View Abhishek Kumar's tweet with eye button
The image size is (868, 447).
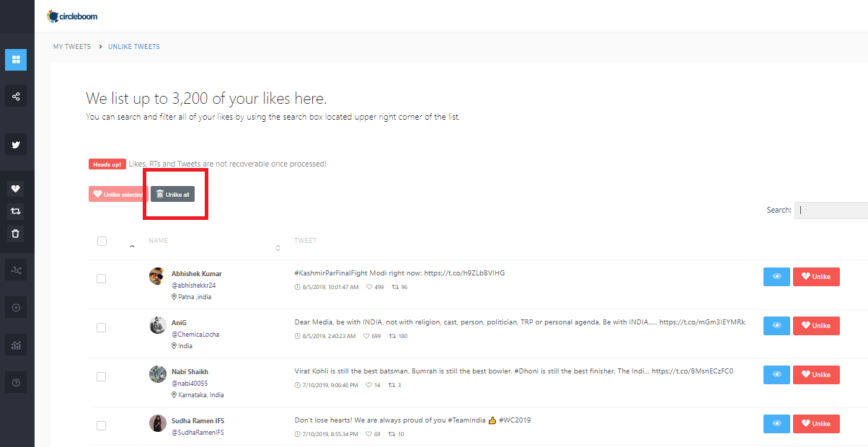tap(776, 277)
